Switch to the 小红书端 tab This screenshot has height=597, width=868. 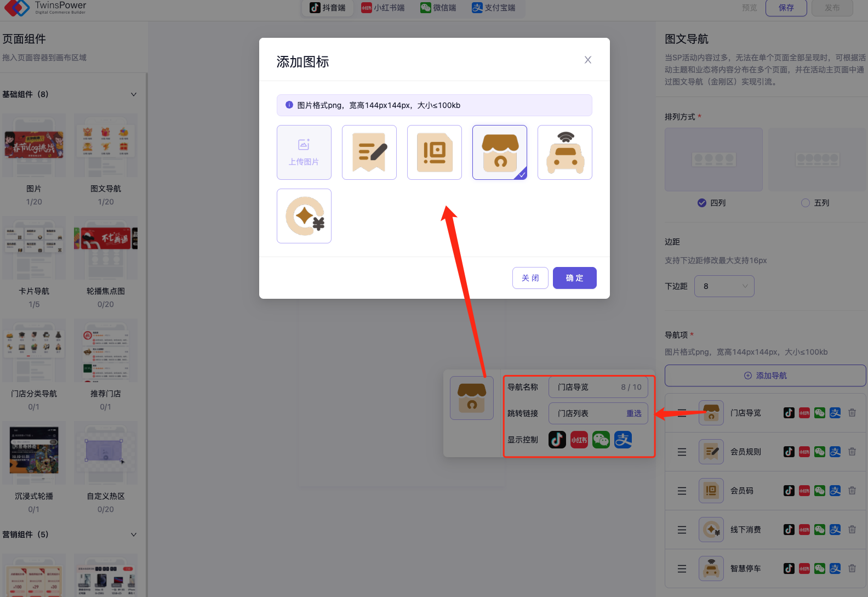pyautogui.click(x=383, y=8)
